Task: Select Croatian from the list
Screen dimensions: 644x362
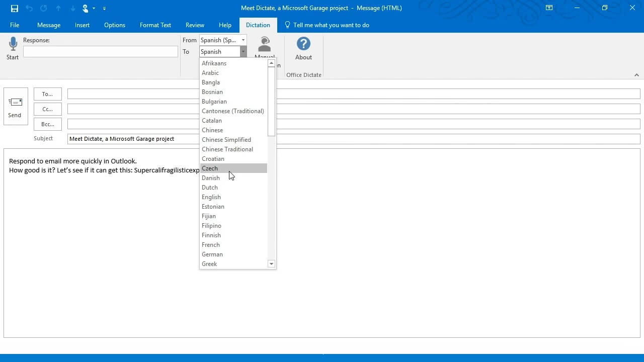Action: 233,159
